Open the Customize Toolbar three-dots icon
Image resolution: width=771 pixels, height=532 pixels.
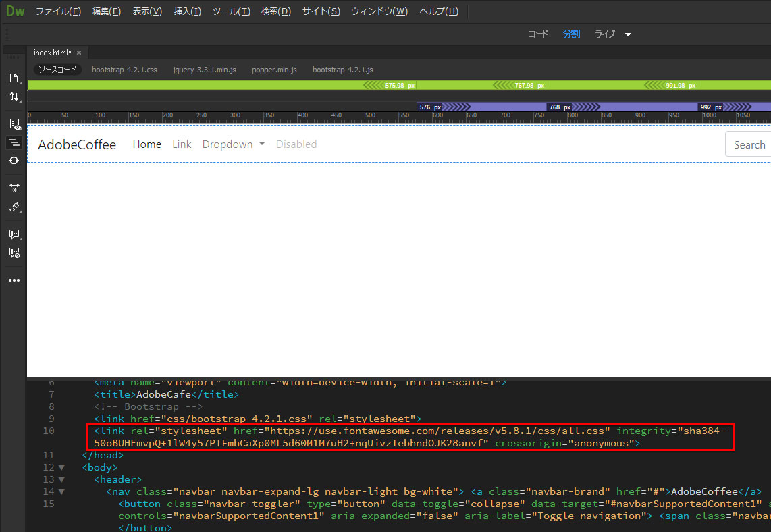tap(14, 280)
